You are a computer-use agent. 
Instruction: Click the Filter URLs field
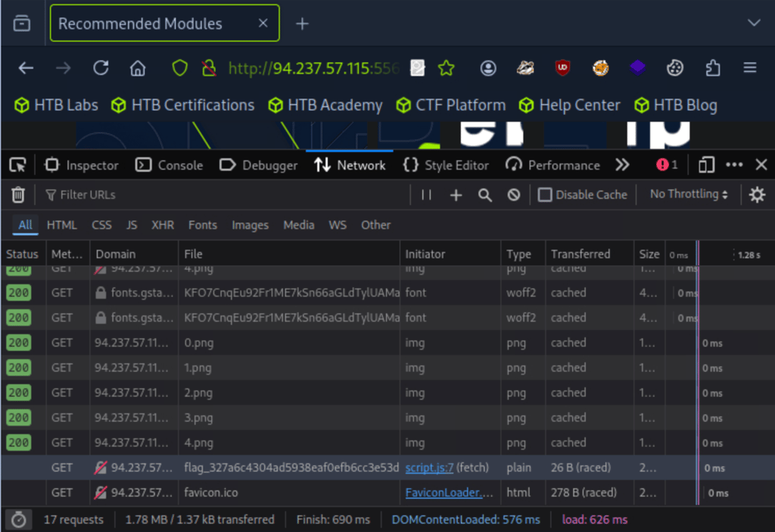pyautogui.click(x=225, y=194)
